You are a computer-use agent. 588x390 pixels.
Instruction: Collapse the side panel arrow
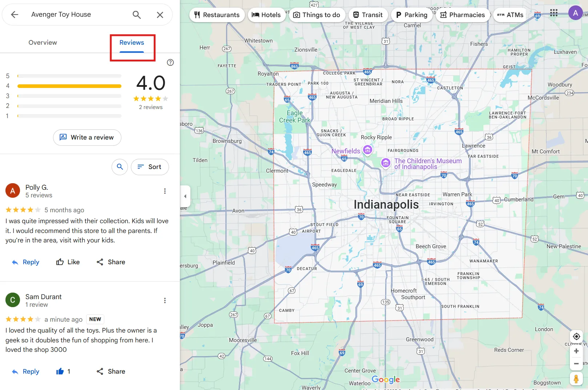[x=185, y=196]
